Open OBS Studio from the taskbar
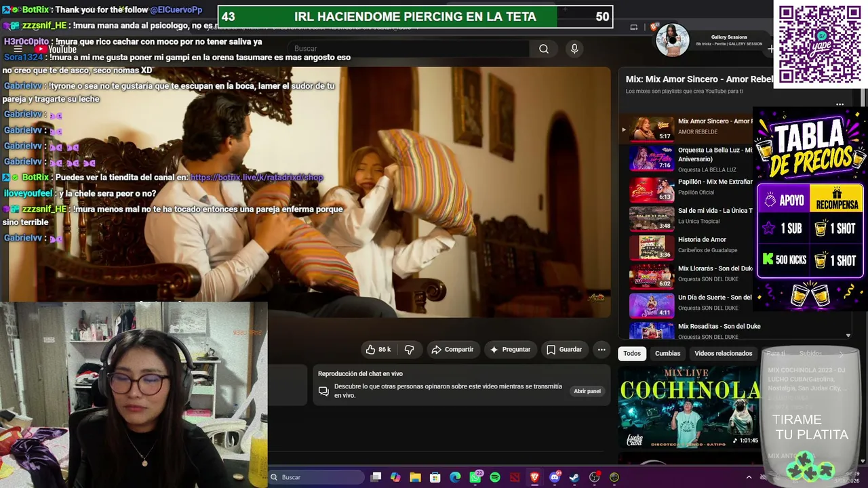This screenshot has width=868, height=488. [595, 477]
